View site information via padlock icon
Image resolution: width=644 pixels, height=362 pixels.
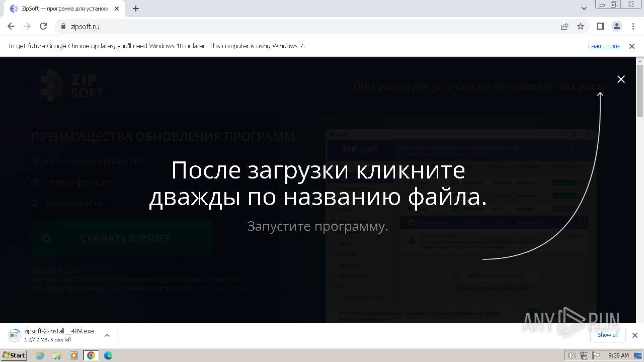(x=63, y=26)
